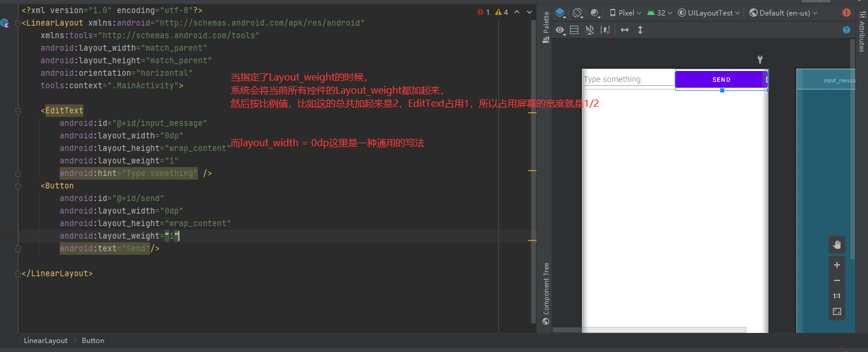The image size is (868, 352).
Task: Click the red error count indicator showing 1
Action: [483, 12]
